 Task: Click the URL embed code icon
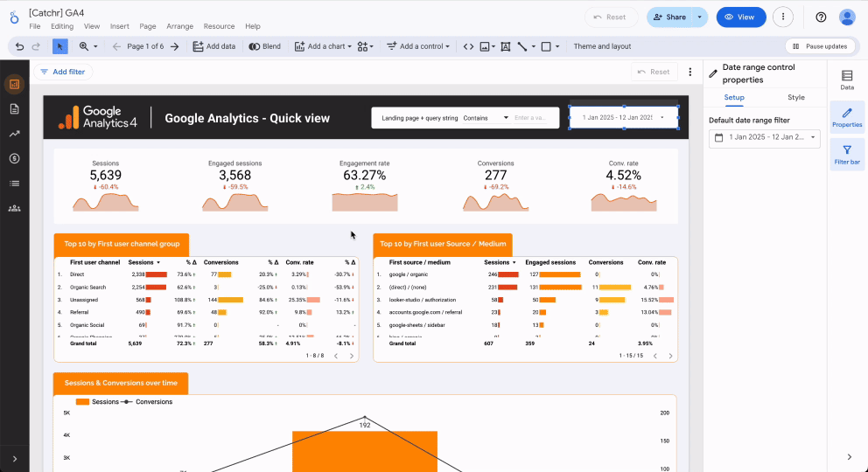(468, 46)
